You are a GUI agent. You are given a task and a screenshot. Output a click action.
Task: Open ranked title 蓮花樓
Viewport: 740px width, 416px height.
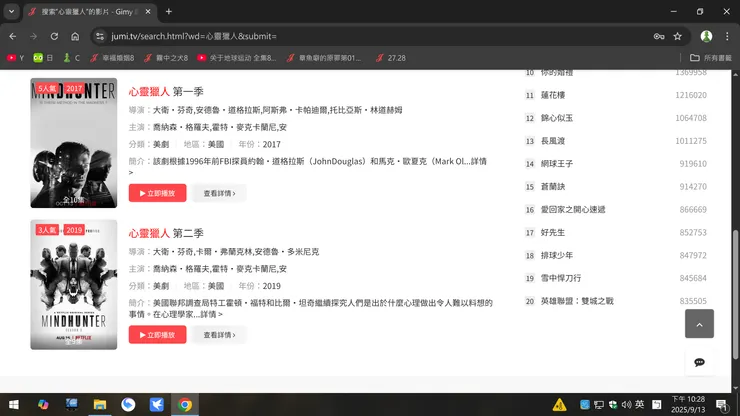[553, 95]
